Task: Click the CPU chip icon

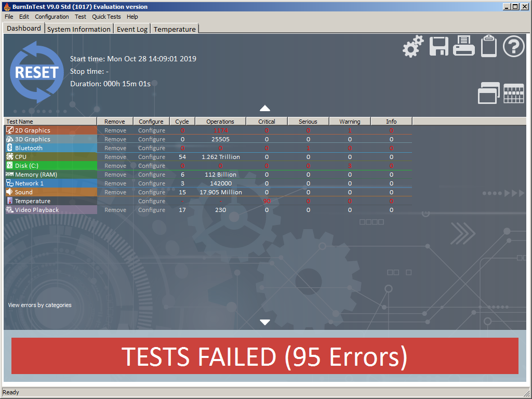Action: click(x=10, y=156)
